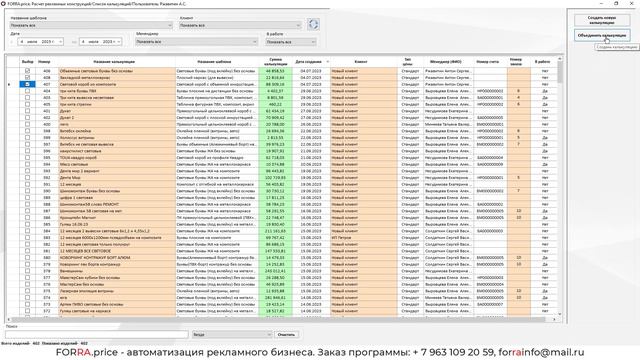640x360 pixels.
Task: Click the scroll down arrow of the table
Action: (559, 314)
